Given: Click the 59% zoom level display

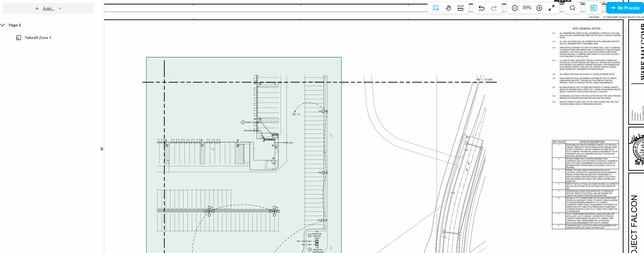Looking at the screenshot, I should click(x=527, y=8).
